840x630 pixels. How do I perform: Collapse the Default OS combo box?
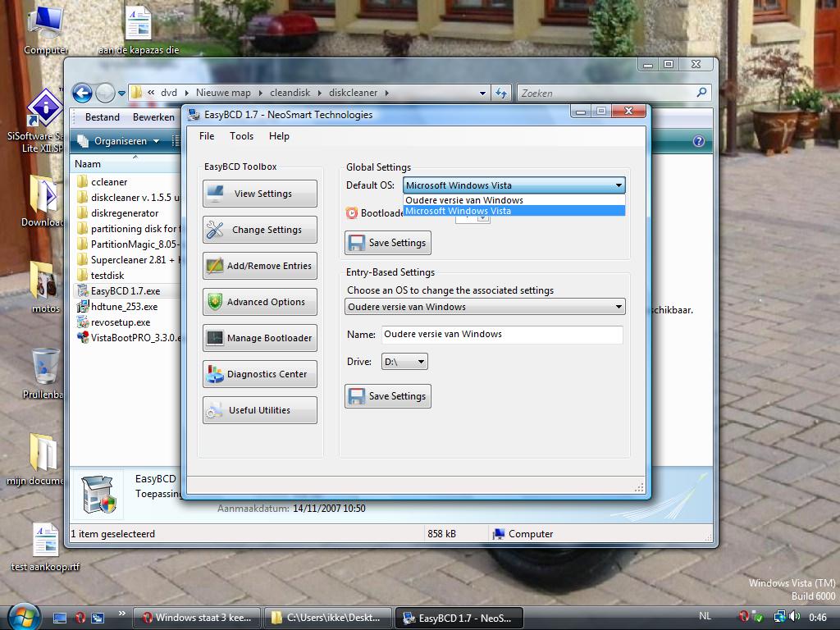[x=619, y=185]
